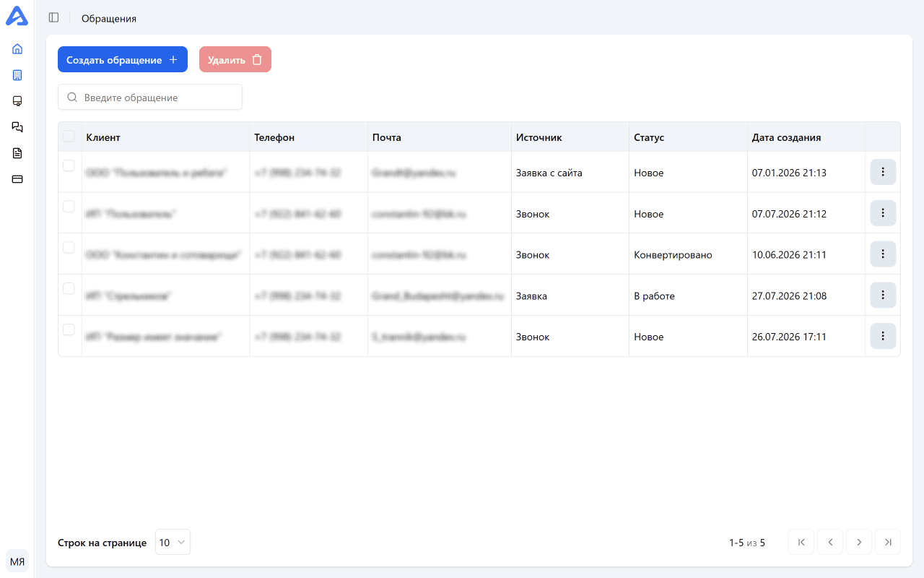Click the date 10.06.2026 21:11
Screen dimensions: 924x578
789,255
